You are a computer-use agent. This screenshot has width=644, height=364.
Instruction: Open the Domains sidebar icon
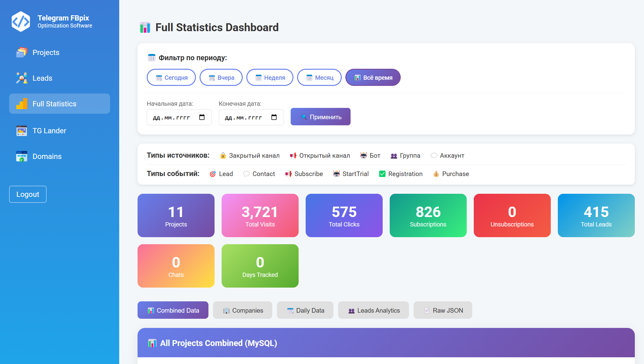coord(22,156)
